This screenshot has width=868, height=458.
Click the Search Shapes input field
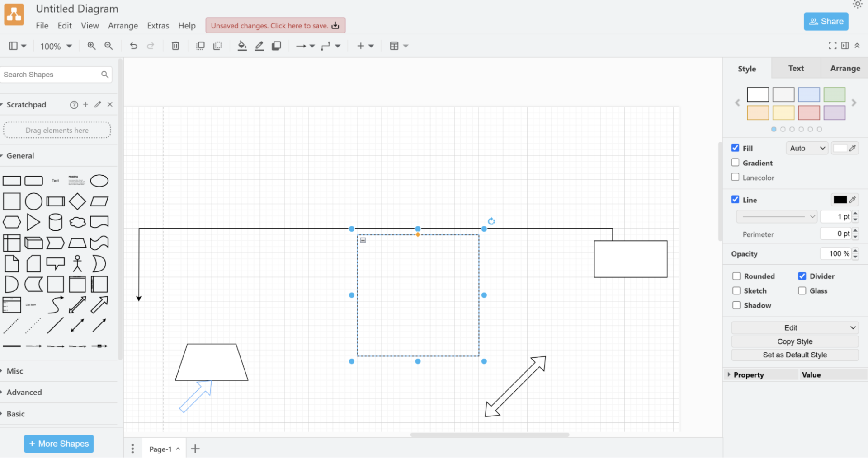click(50, 74)
